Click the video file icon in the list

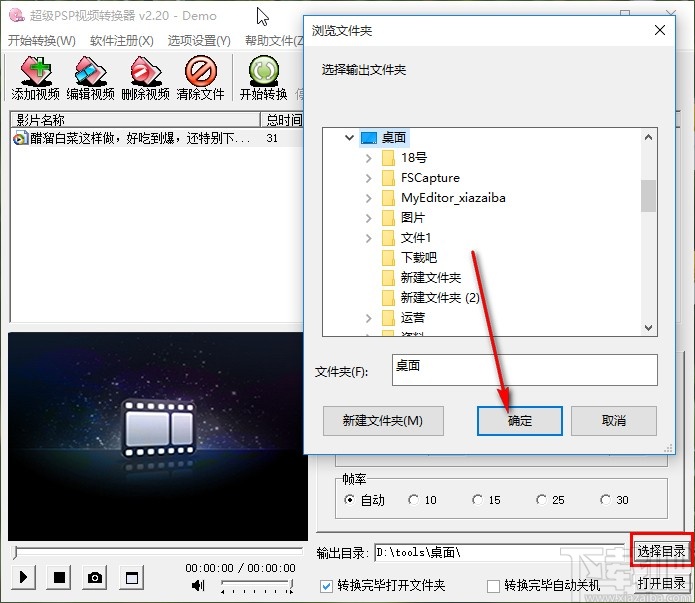click(x=20, y=138)
